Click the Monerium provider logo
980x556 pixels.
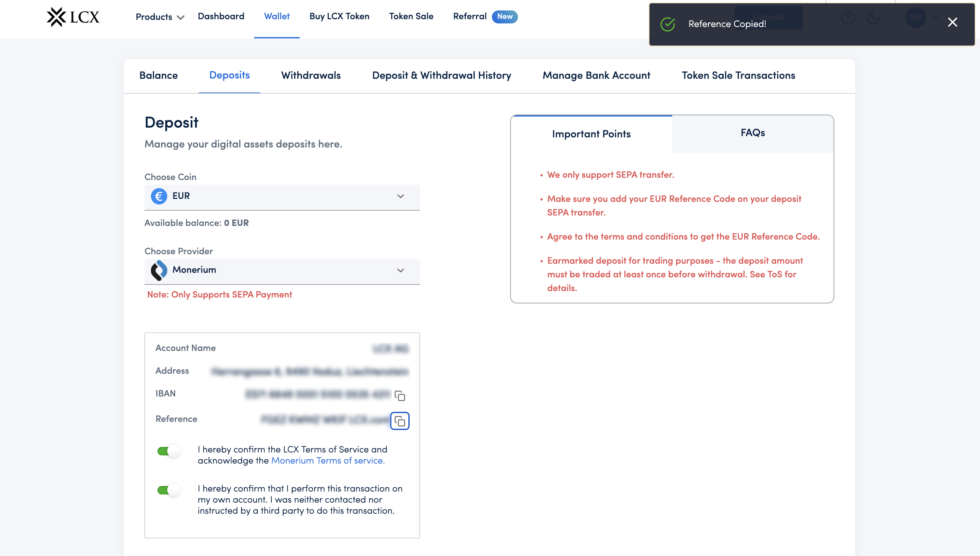(x=159, y=271)
